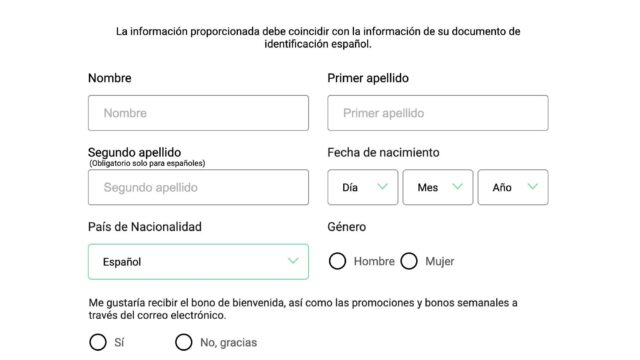Expand the País de Nacionalidad dropdown
640x360 pixels.
click(198, 262)
